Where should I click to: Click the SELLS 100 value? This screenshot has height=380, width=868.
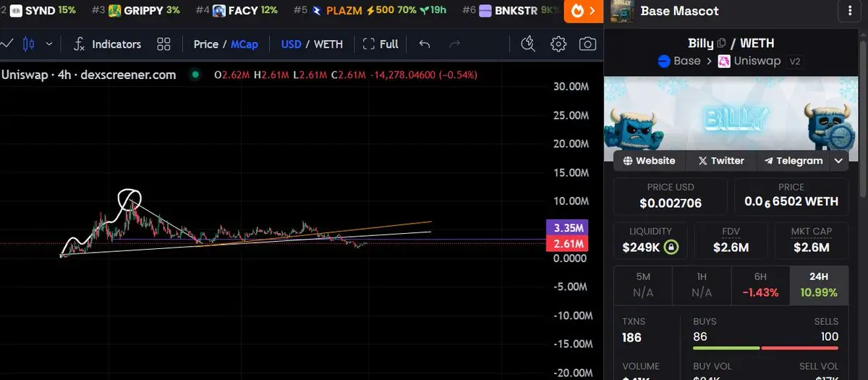point(828,337)
